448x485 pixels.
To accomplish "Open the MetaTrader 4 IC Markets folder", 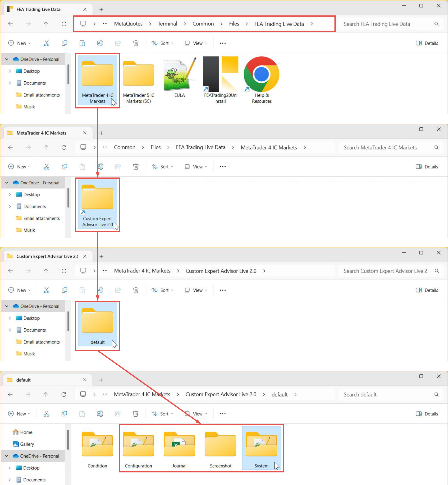I will [97, 80].
